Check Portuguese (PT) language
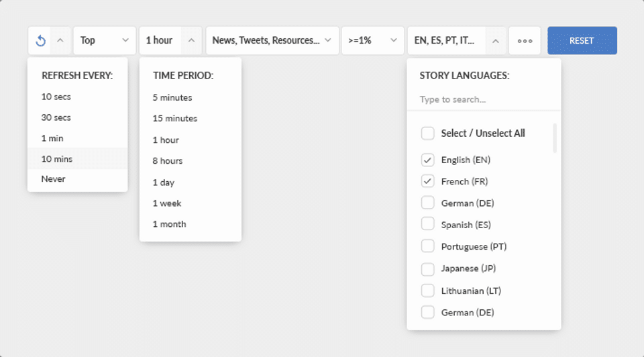644x357 pixels. click(x=427, y=246)
